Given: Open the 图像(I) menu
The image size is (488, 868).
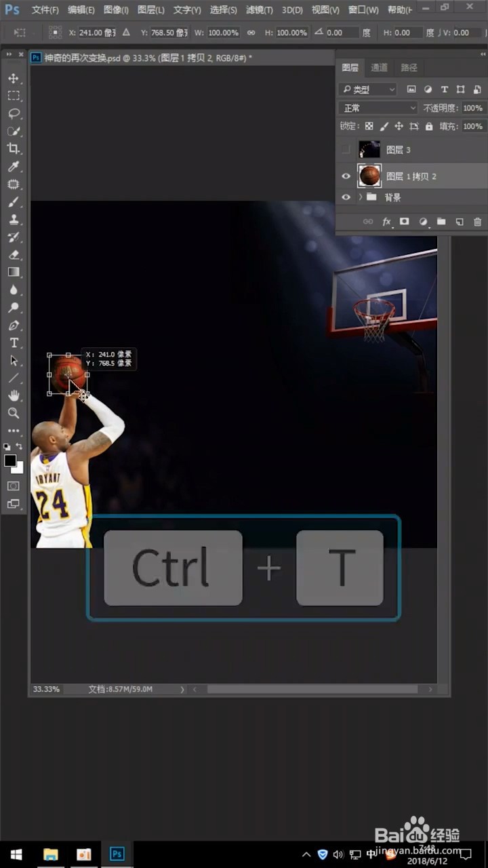Looking at the screenshot, I should (x=116, y=10).
